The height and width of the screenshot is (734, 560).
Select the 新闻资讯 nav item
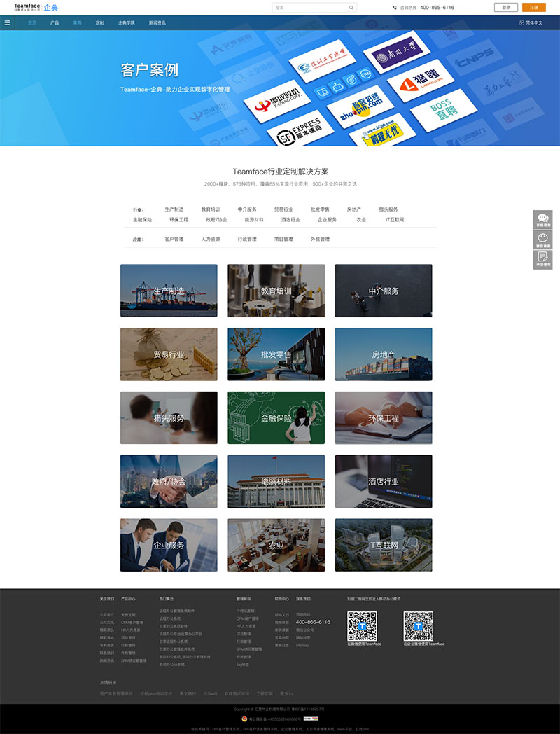pyautogui.click(x=157, y=22)
